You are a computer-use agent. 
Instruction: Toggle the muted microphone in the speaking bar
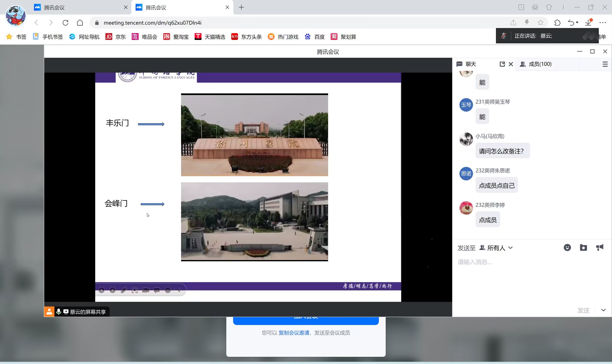503,36
